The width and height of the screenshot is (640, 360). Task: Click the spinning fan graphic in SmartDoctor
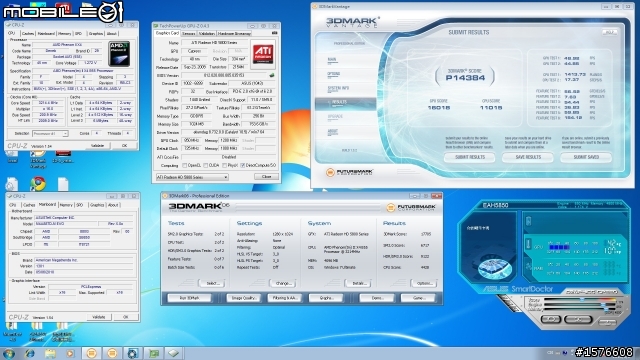495,268
